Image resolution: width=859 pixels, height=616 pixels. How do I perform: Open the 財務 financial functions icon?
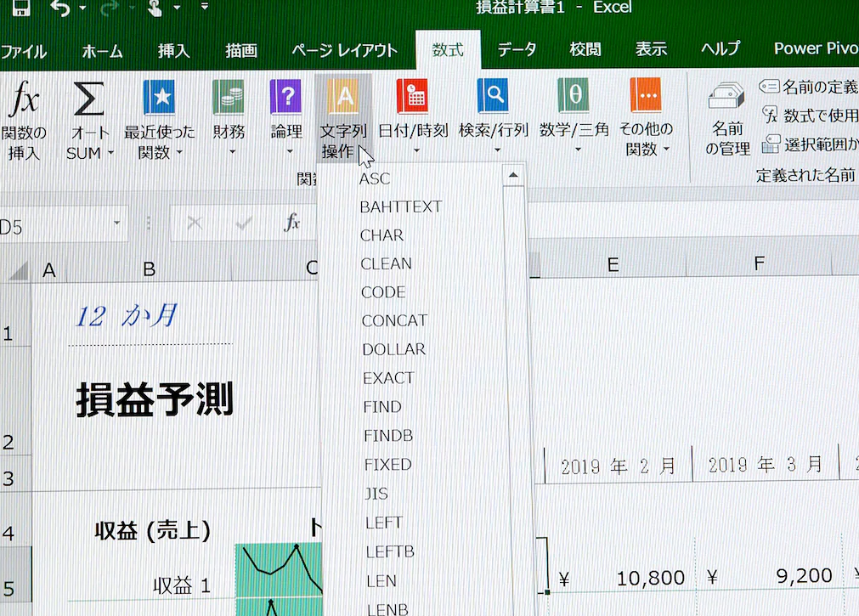[228, 98]
